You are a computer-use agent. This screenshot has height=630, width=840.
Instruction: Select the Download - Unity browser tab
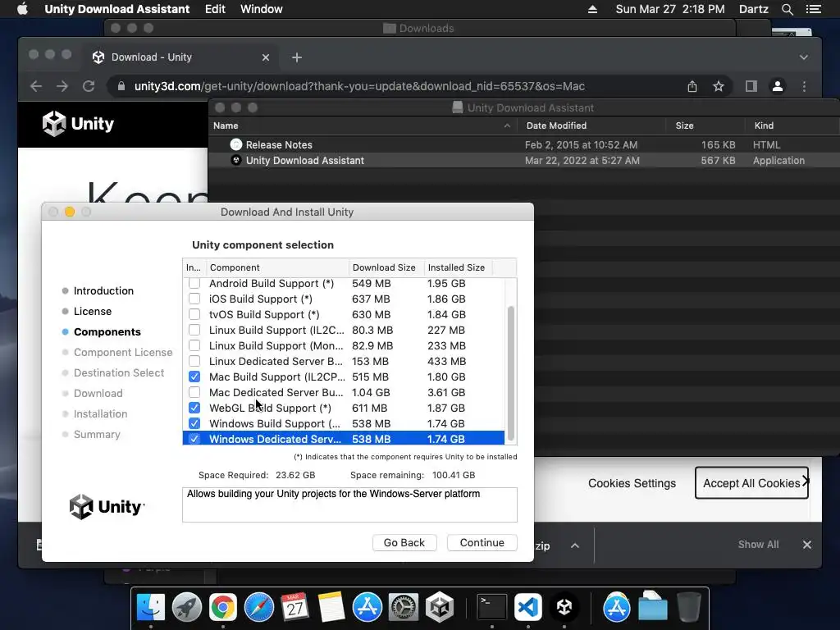coord(180,57)
